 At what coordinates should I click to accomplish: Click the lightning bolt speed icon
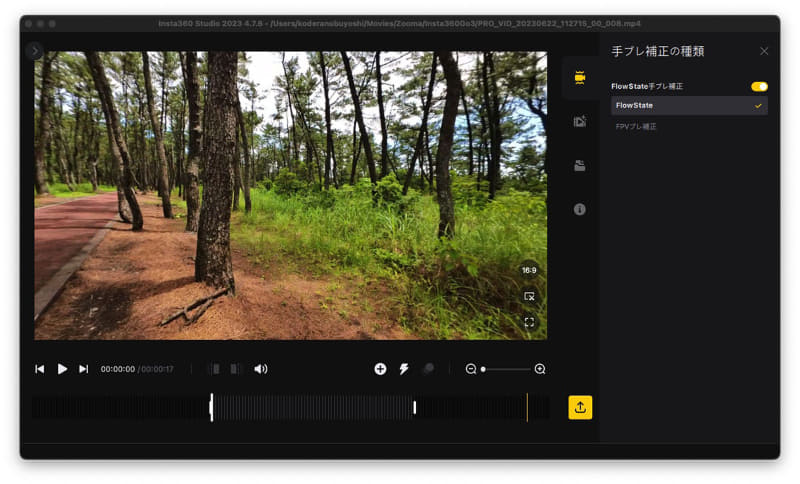click(404, 369)
